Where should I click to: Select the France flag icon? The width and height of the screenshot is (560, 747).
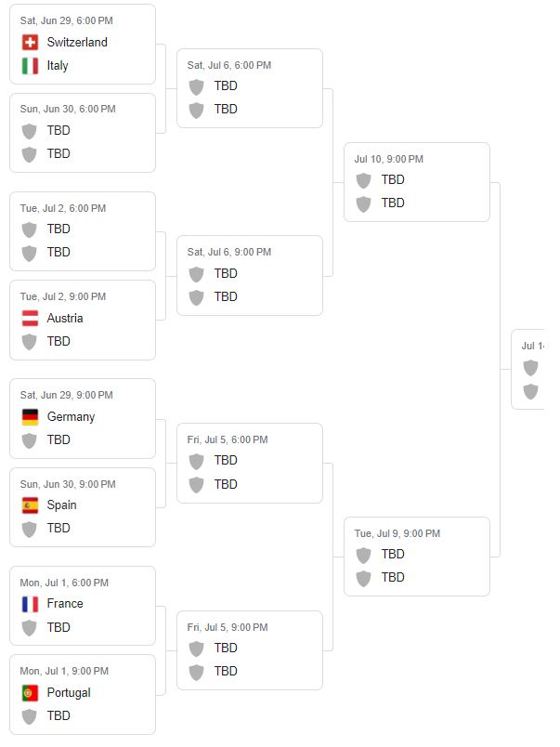coord(30,604)
